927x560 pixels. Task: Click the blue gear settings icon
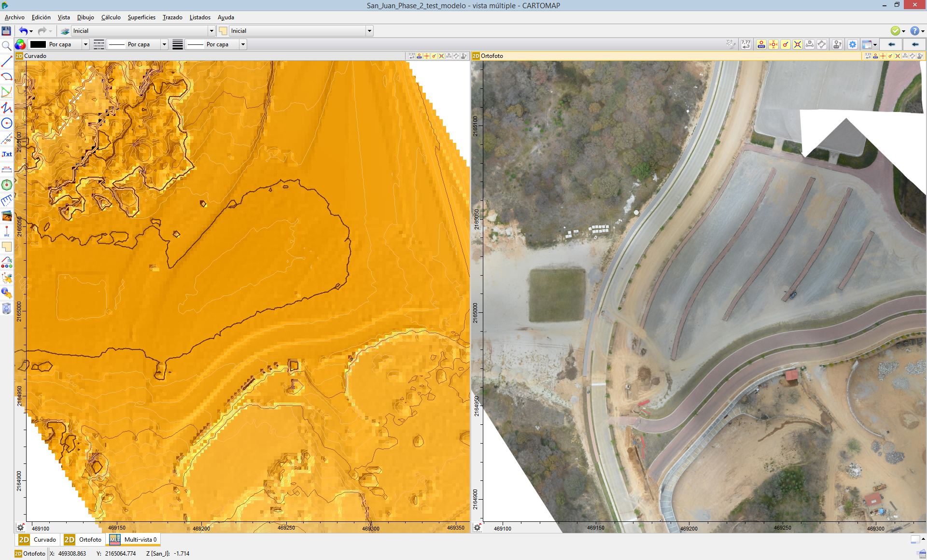coord(853,44)
